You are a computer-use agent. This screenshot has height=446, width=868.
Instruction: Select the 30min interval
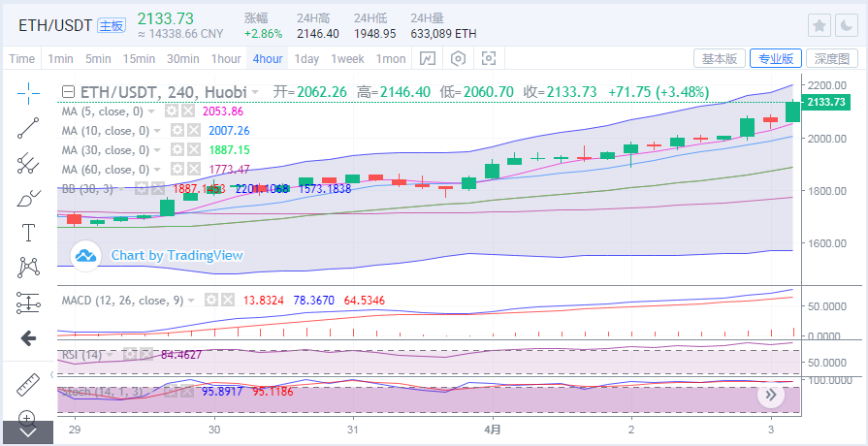click(182, 58)
